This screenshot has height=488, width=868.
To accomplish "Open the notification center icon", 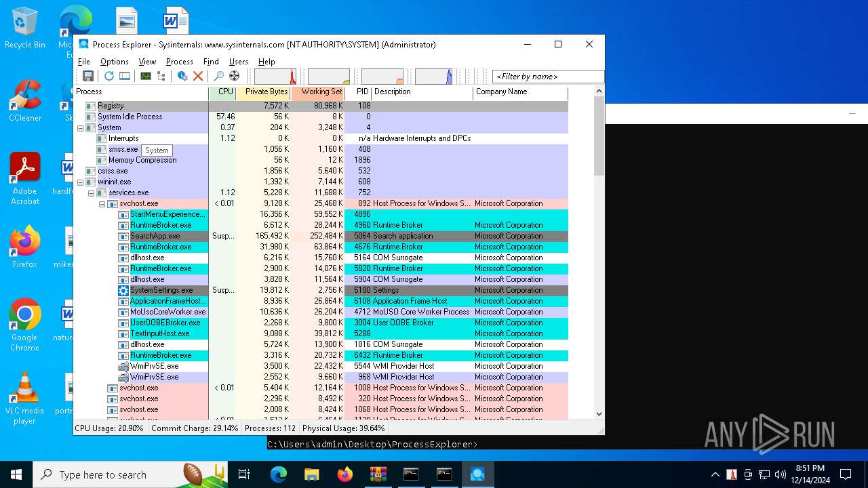I will 846,474.
